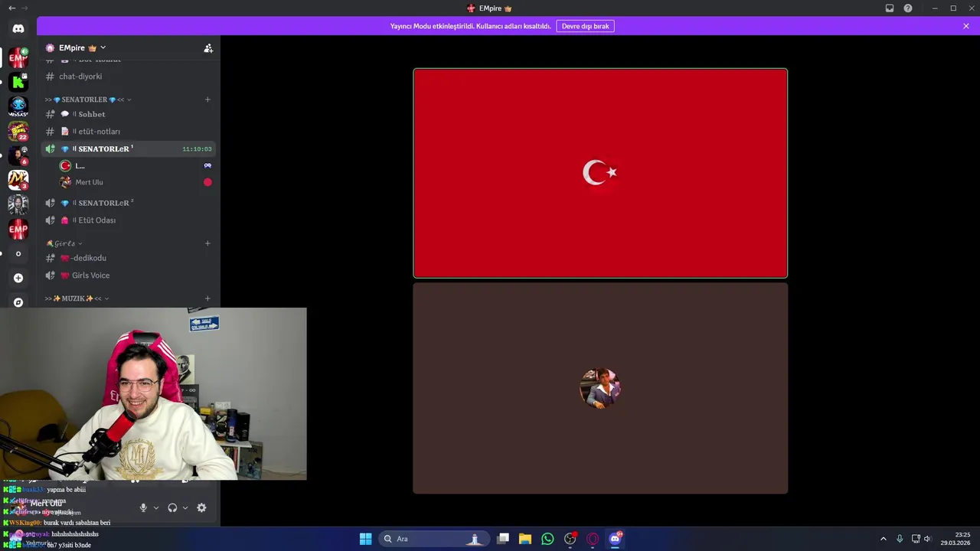This screenshot has width=980, height=551.
Task: Open the server icon with 6 badge
Action: 18,155
